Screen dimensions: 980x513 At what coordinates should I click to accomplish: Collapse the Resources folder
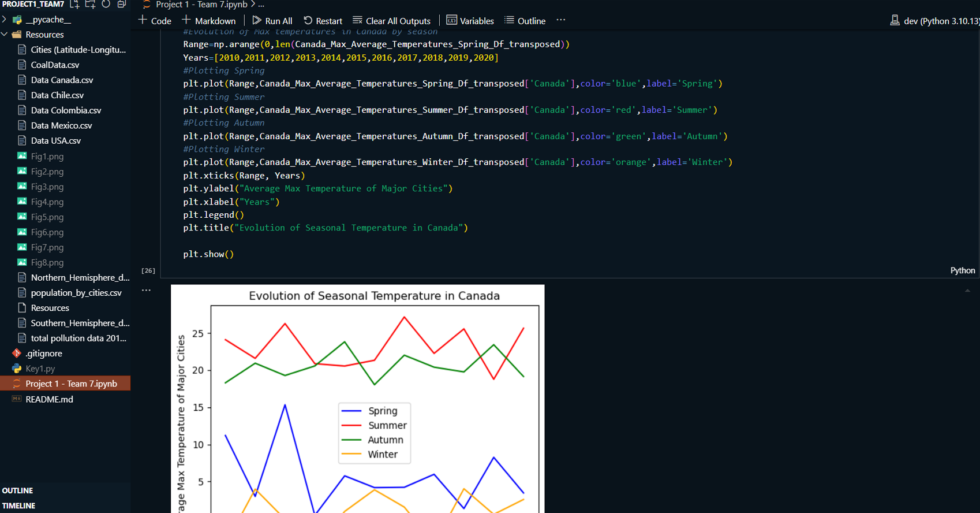[44, 35]
